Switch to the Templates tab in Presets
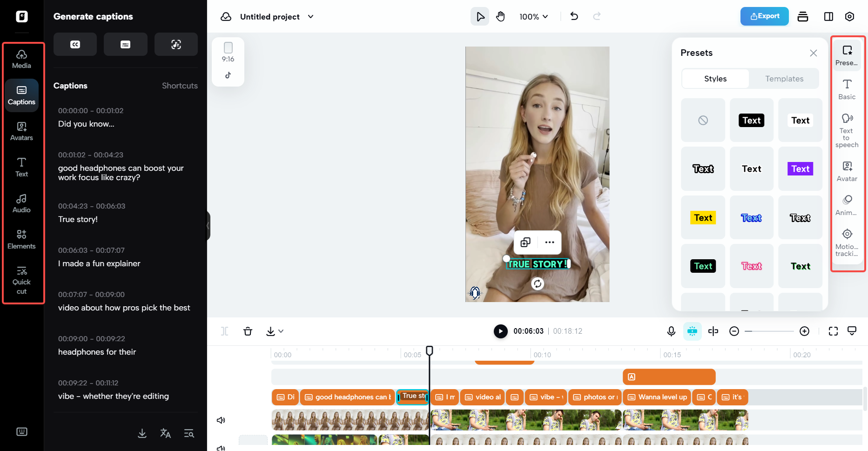Image resolution: width=868 pixels, height=451 pixels. (x=784, y=78)
